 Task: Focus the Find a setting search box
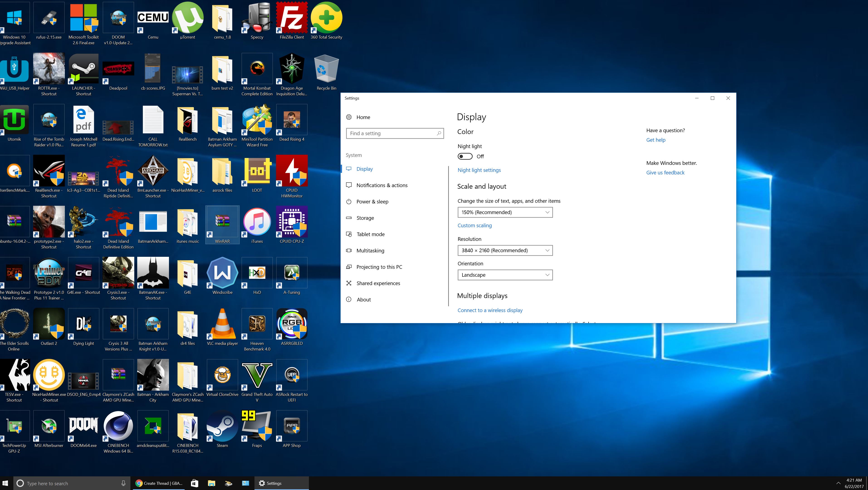tap(395, 133)
